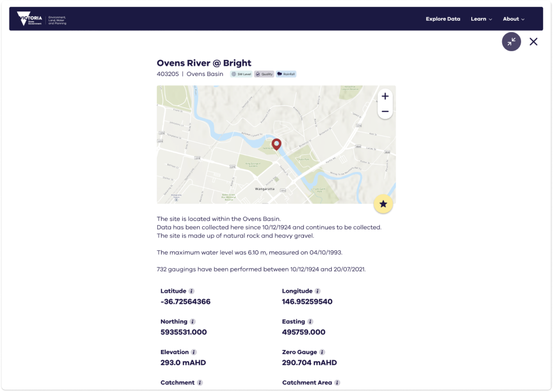Viewport: 553px width, 392px height.
Task: Show info for Catchment Area field
Action: pos(337,383)
